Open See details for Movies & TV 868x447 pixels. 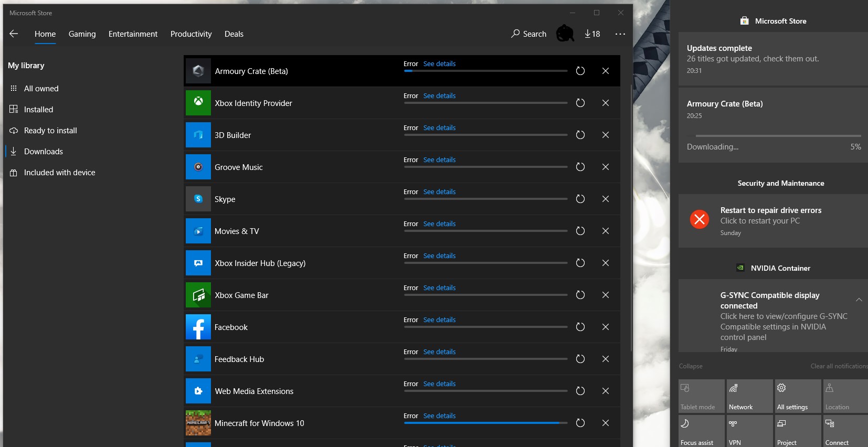[x=439, y=224]
